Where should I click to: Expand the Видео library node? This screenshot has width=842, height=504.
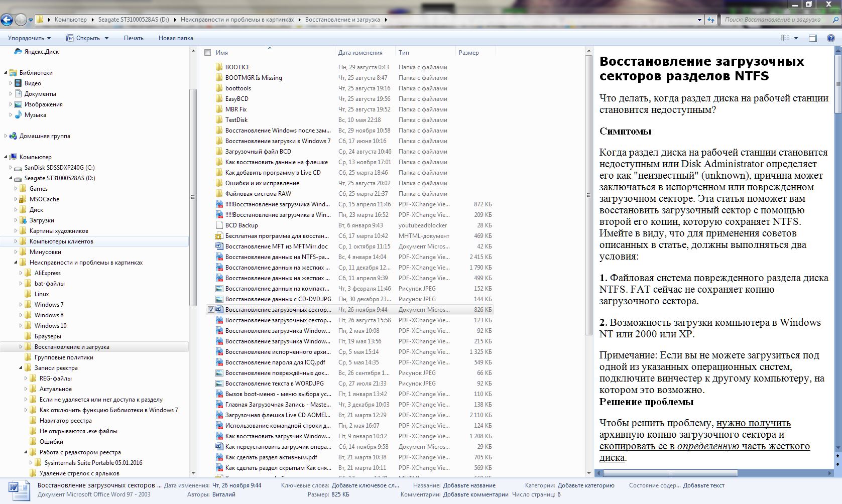11,83
